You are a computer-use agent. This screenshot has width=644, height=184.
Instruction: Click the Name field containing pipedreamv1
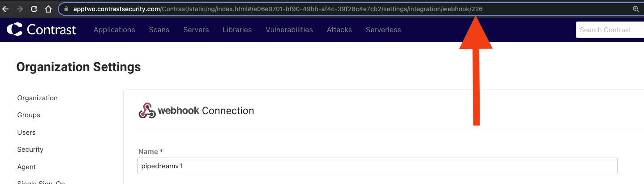[x=377, y=166]
